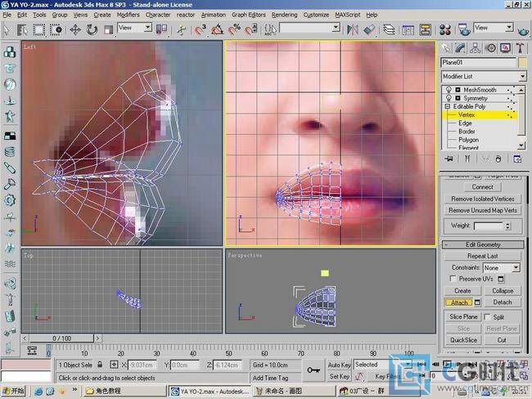Screen dimensions: 532x399
Task: Open the Layer Manager icon
Action: click(389, 29)
